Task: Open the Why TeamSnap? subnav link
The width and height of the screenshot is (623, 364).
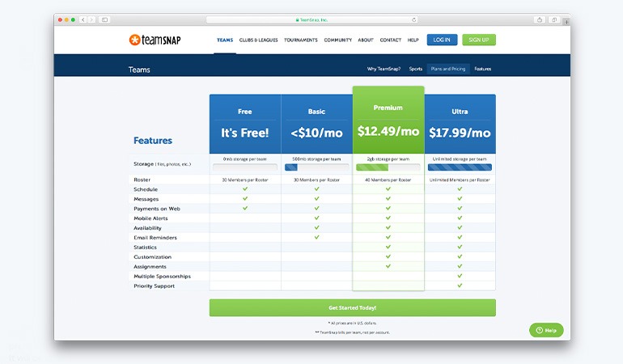Action: click(x=384, y=69)
